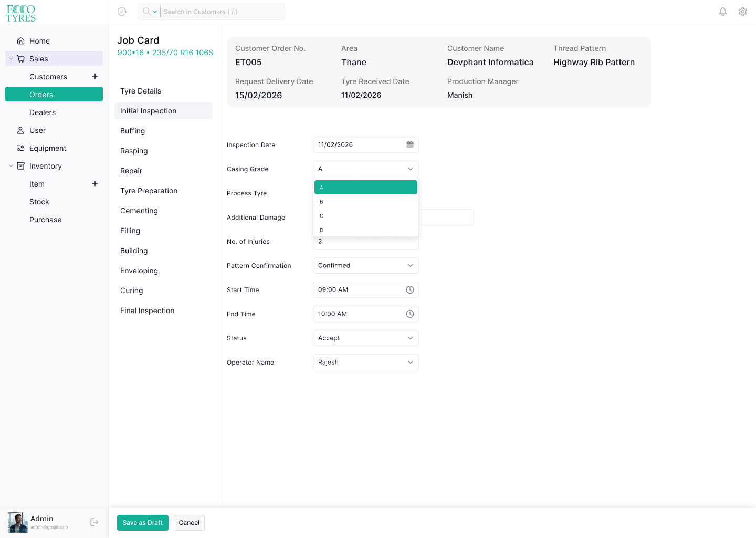Click the history clock icon near search

[122, 12]
